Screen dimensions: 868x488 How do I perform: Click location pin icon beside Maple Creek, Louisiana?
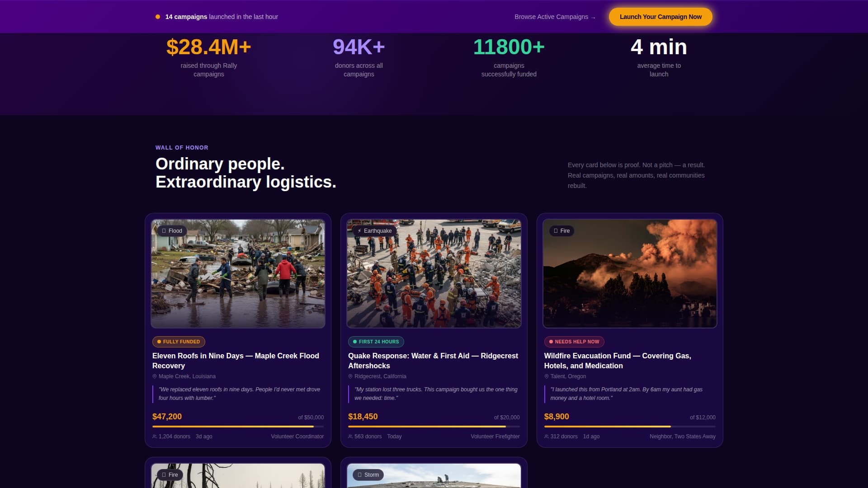point(155,376)
